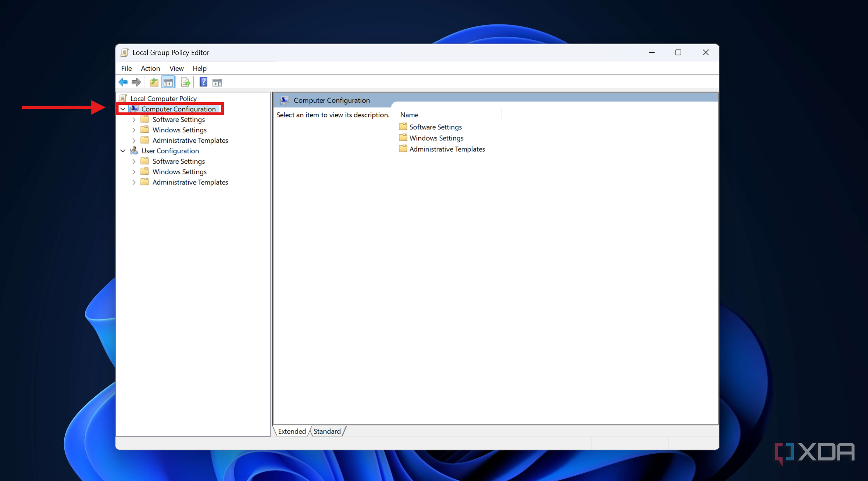
Task: Expand Administrative Templates under User Configuration
Action: (x=134, y=182)
